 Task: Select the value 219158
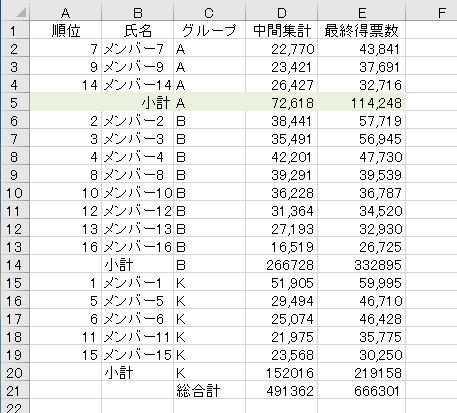coord(361,373)
